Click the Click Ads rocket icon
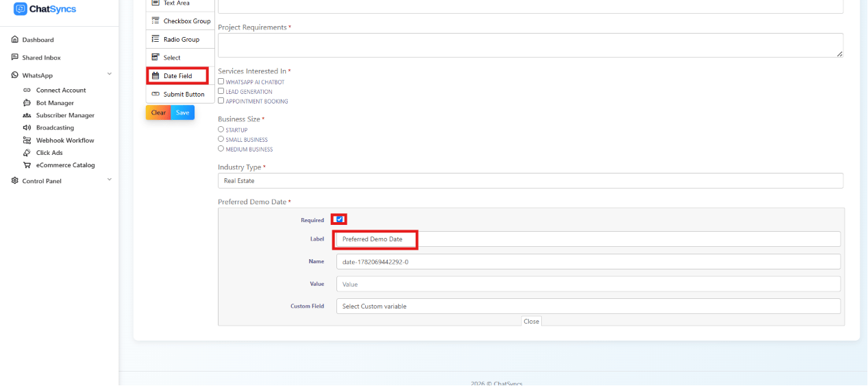The width and height of the screenshot is (868, 386). pos(27,153)
